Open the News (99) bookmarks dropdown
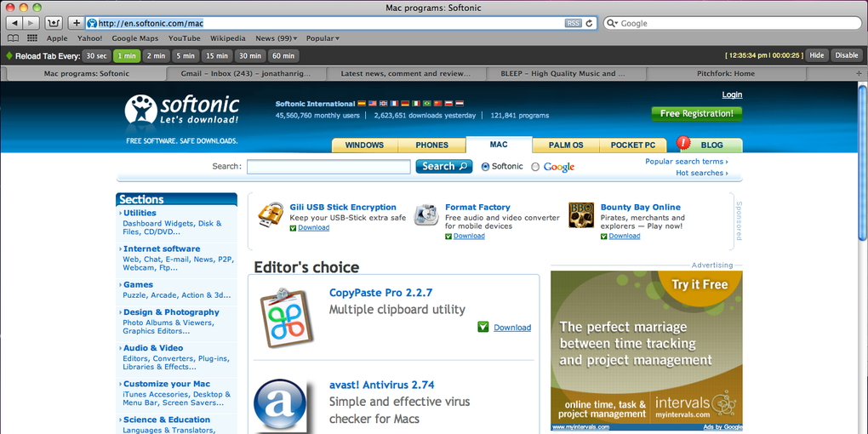 click(277, 38)
